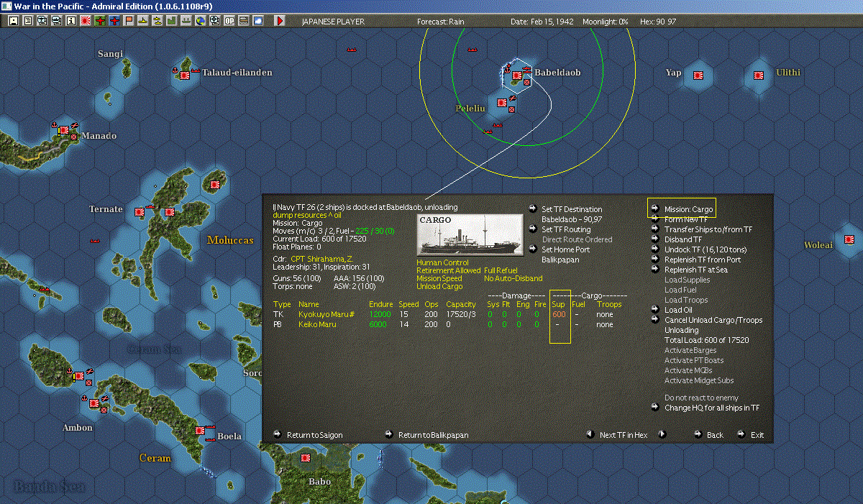Viewport: 863px width, 504px height.
Task: Click the info 'i' toolbar icon
Action: click(x=70, y=22)
